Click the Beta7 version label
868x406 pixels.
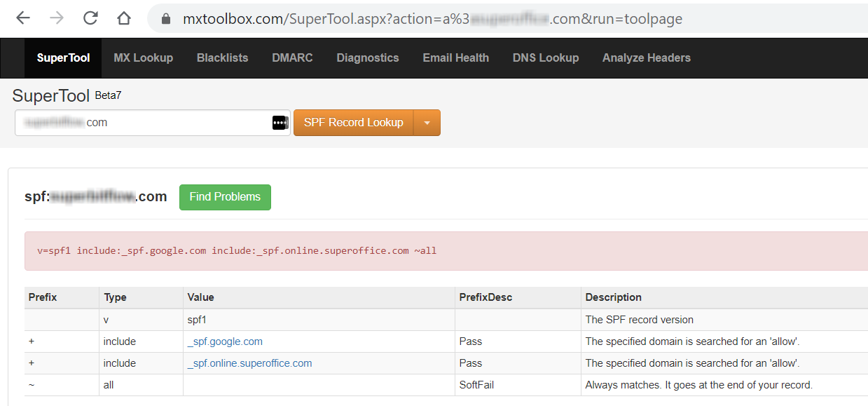(x=108, y=95)
